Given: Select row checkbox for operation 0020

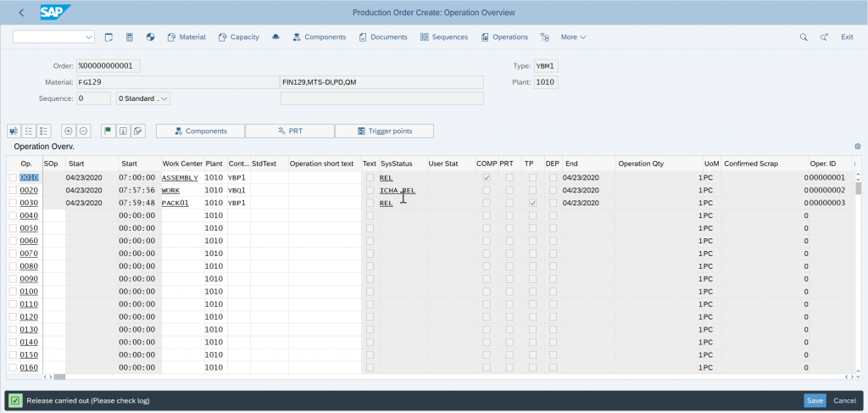Looking at the screenshot, I should click(x=13, y=191).
